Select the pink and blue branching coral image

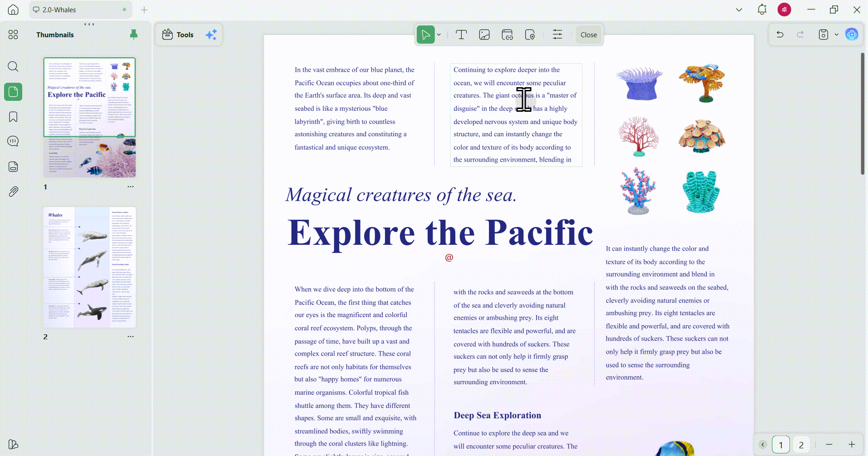[x=638, y=191]
